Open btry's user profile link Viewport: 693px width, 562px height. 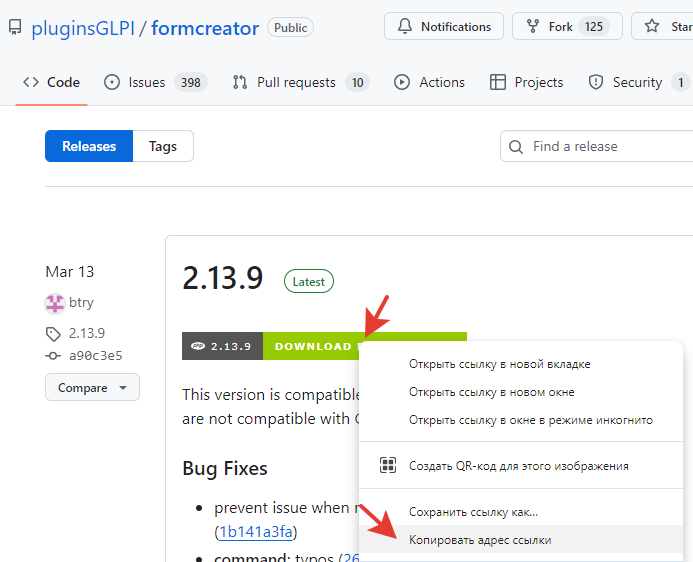[x=81, y=303]
